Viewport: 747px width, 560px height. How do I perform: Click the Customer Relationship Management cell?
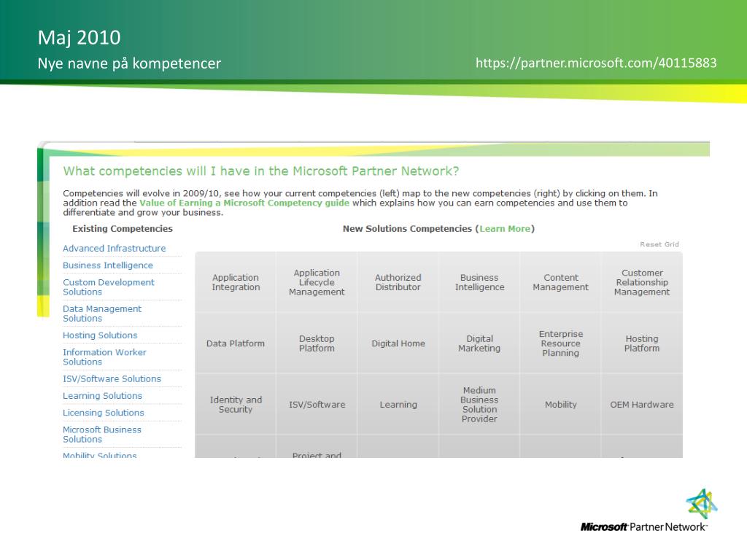[642, 282]
